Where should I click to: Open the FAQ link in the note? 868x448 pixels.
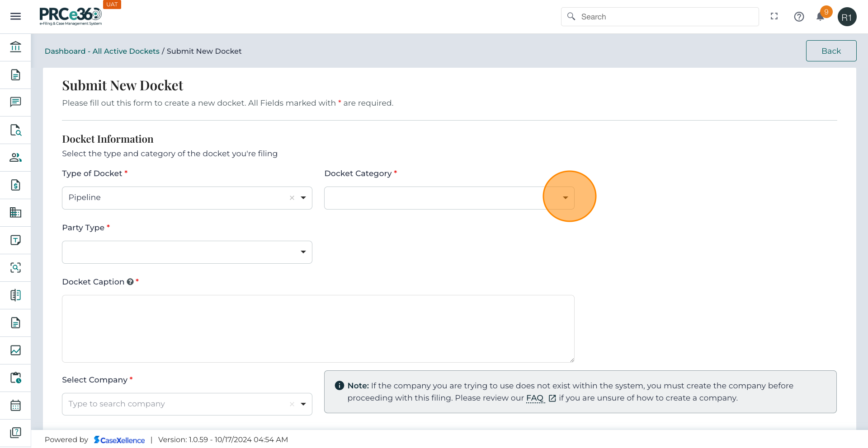tap(535, 398)
